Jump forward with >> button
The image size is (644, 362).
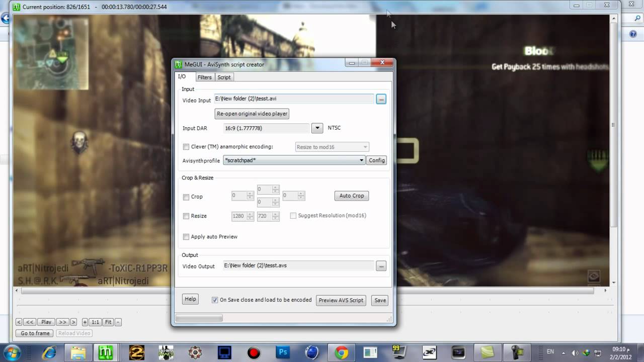tap(62, 322)
